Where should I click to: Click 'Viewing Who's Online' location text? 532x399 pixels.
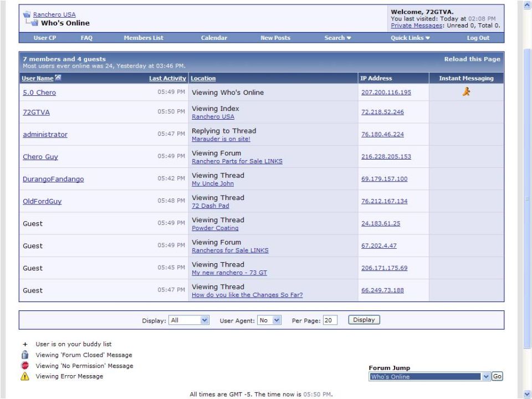[x=228, y=93]
